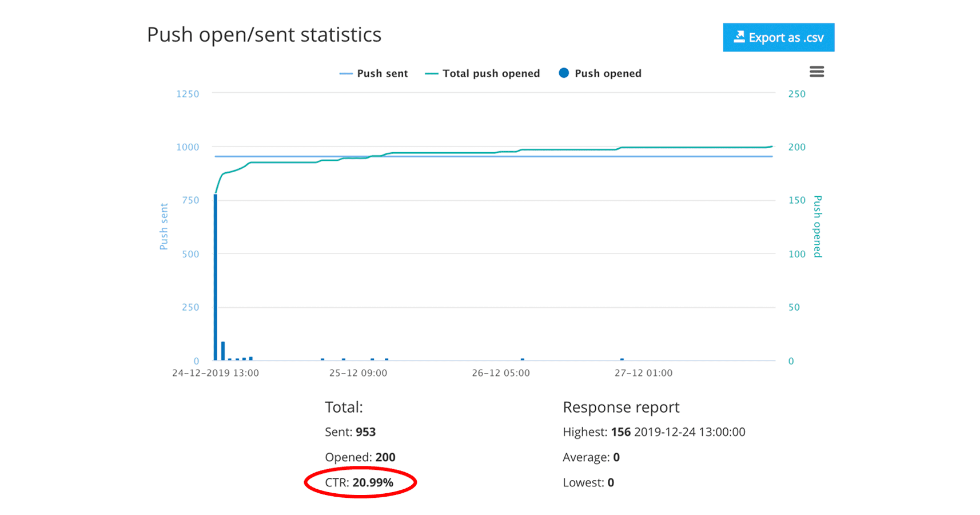Click the 24-12-2019 13:00 x-axis label
Viewport: 980px width, 515px height.
pos(216,373)
